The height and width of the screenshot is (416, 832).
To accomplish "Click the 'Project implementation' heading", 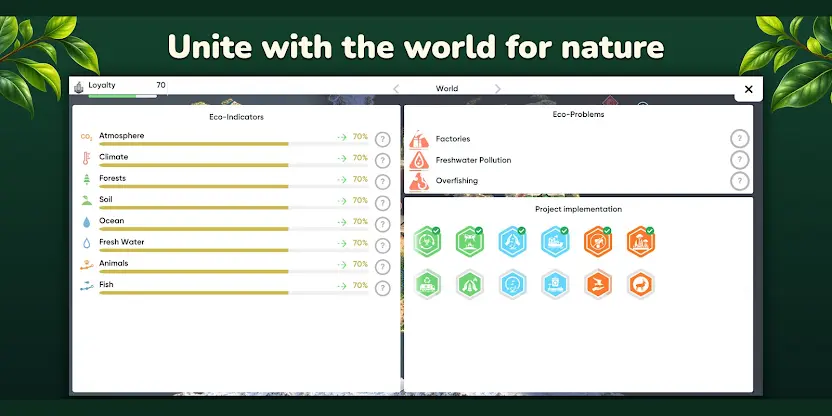I will (578, 209).
